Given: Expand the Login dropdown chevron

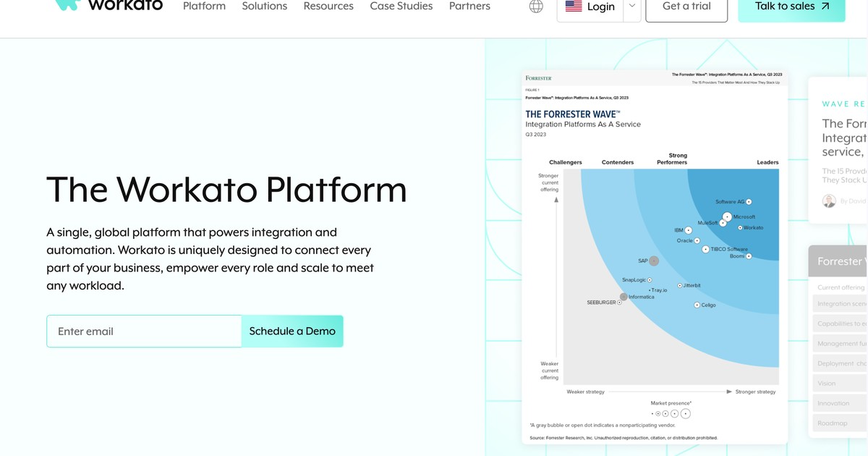Looking at the screenshot, I should click(632, 6).
